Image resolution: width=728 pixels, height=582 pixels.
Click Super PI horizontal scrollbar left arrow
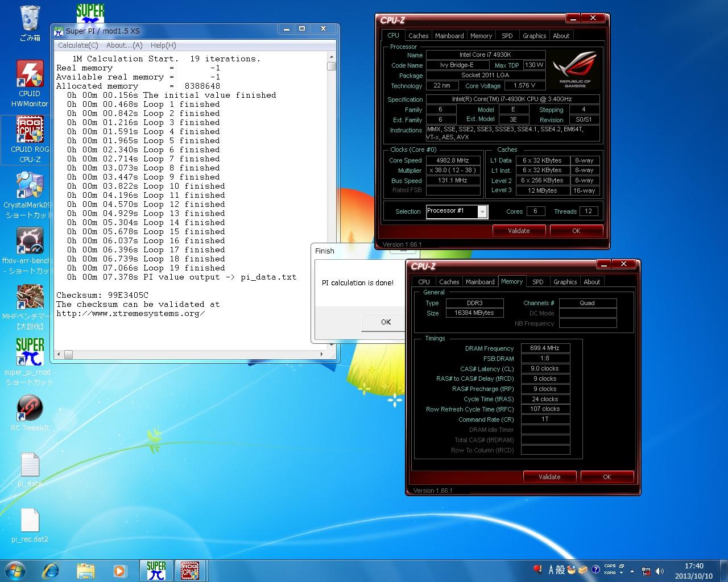point(59,354)
